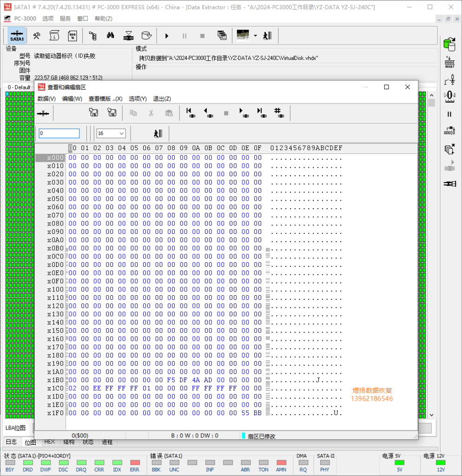
Task: Open the 查看模版 menu
Action: point(105,99)
